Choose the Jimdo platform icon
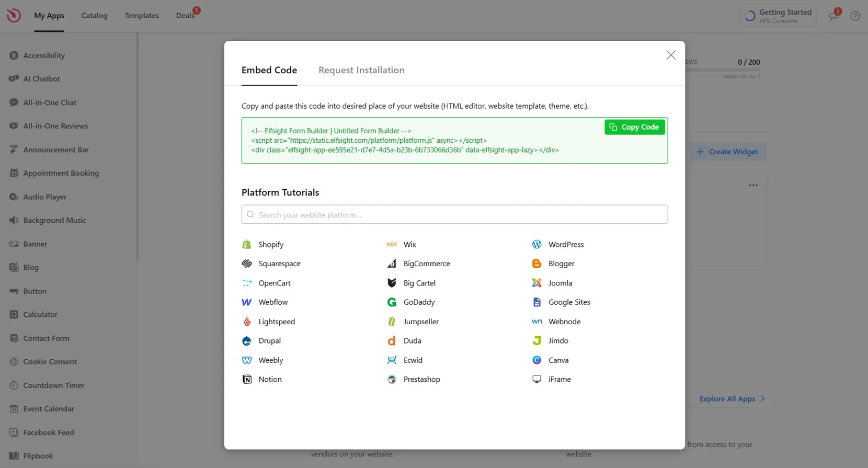The height and width of the screenshot is (468, 868). pos(536,341)
